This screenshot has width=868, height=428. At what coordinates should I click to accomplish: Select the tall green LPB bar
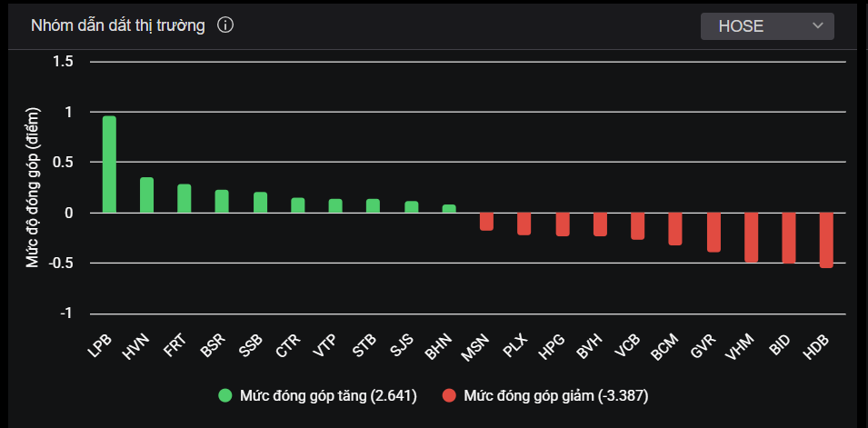coord(109,164)
